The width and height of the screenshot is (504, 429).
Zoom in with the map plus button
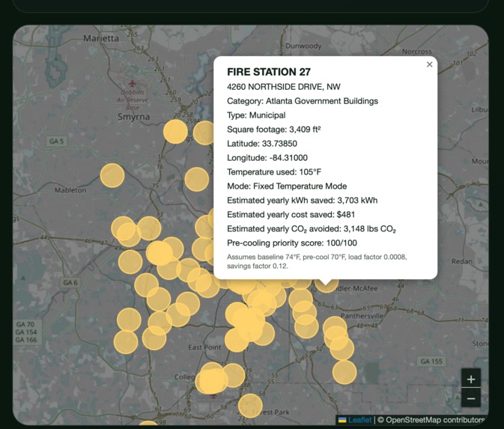pos(471,379)
